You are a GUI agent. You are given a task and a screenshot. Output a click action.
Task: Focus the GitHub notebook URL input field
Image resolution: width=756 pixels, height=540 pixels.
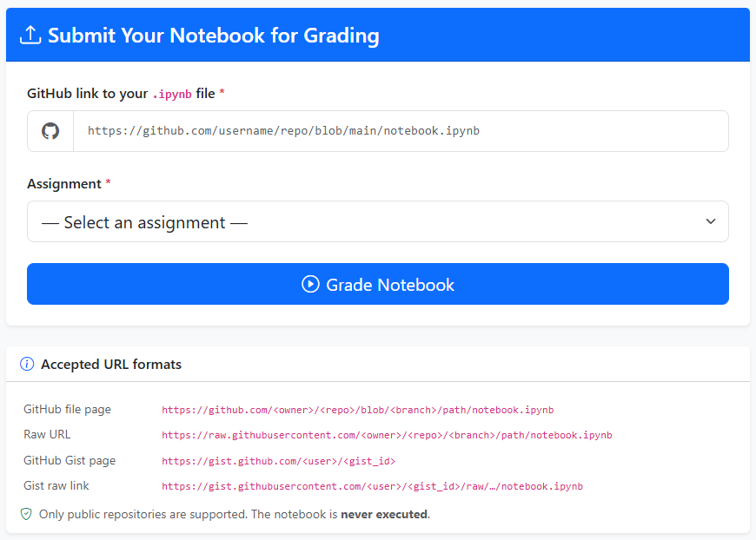click(401, 131)
